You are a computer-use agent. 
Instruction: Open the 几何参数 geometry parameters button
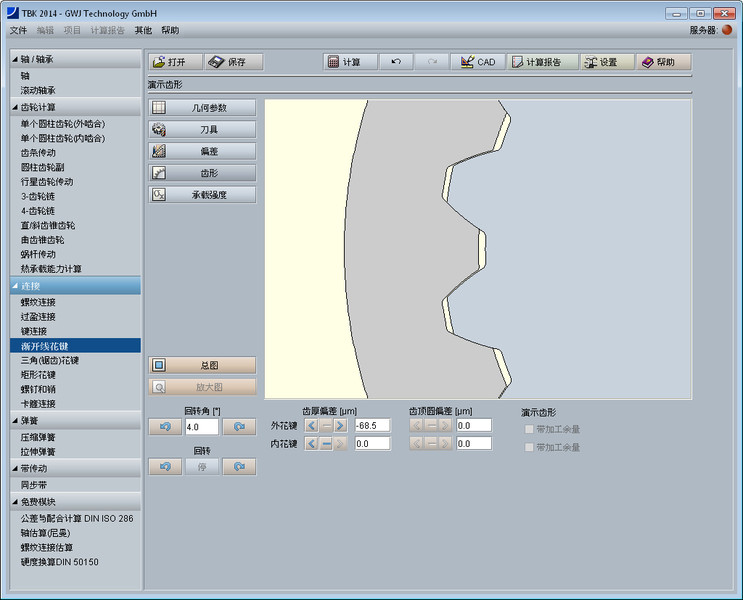coord(202,107)
